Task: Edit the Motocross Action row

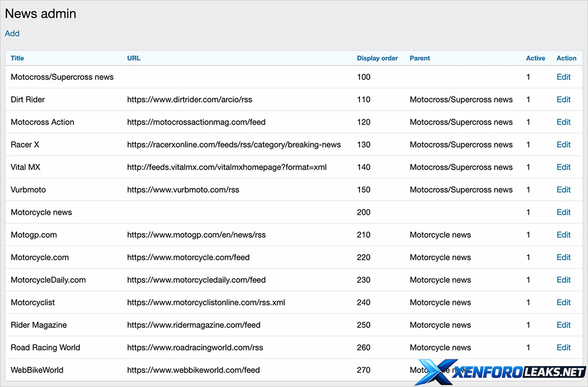Action: click(x=563, y=122)
